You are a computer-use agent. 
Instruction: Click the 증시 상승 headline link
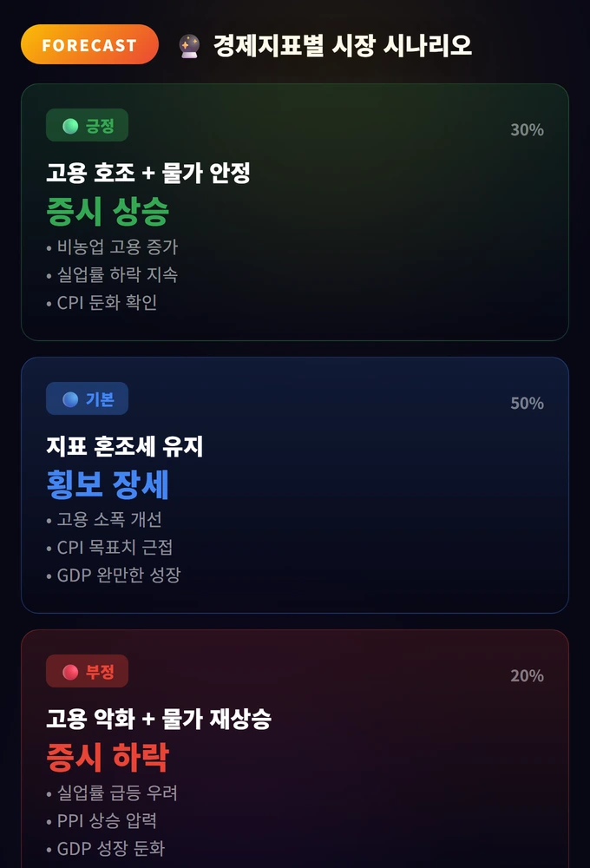(107, 212)
